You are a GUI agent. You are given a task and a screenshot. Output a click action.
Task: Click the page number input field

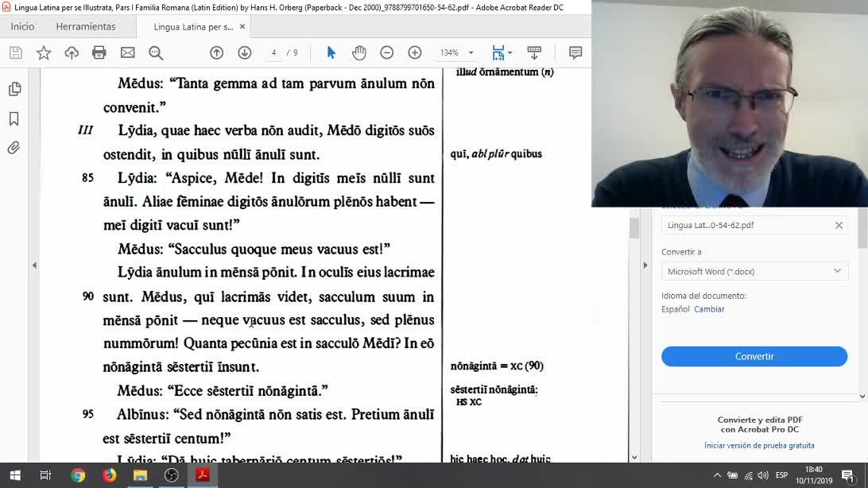pos(274,52)
